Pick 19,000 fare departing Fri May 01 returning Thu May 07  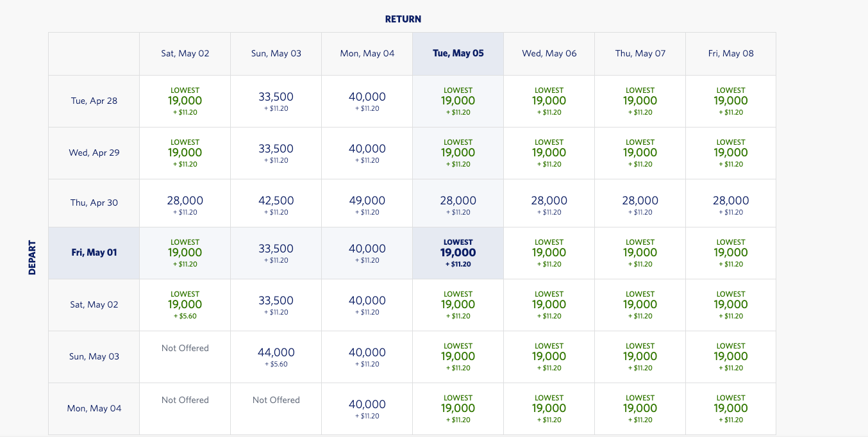click(640, 253)
